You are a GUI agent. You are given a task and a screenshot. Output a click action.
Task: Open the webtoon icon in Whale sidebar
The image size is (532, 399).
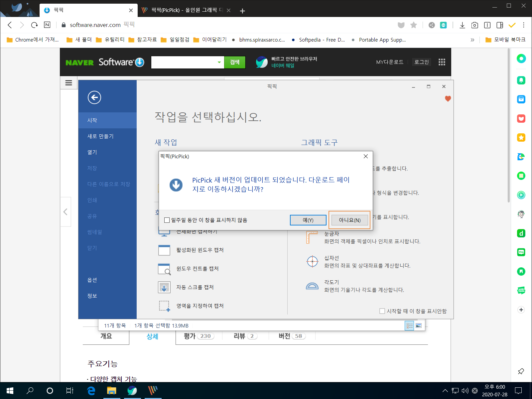(521, 290)
